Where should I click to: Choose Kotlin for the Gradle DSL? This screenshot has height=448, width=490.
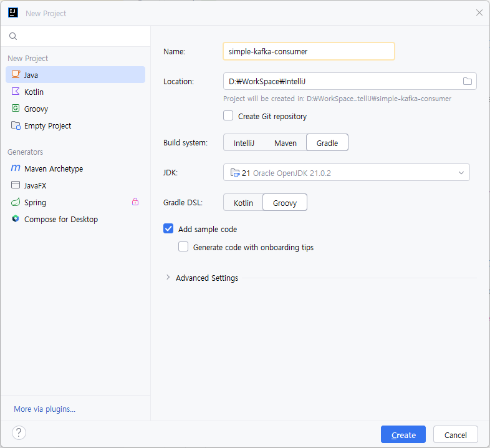(243, 203)
